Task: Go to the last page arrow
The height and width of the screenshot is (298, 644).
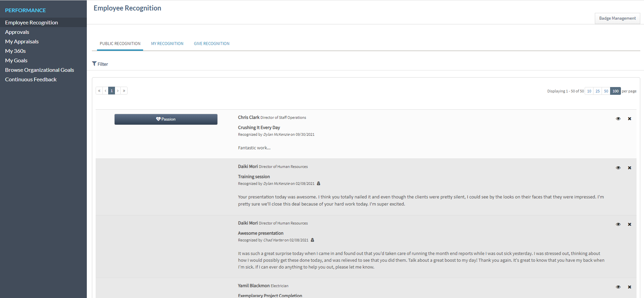Action: click(124, 91)
